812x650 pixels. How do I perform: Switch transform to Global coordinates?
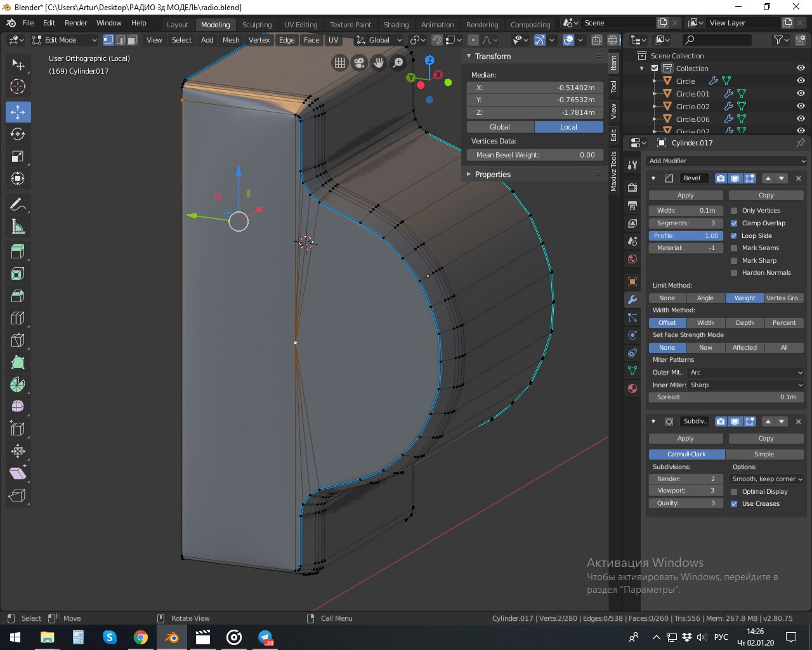pos(500,127)
